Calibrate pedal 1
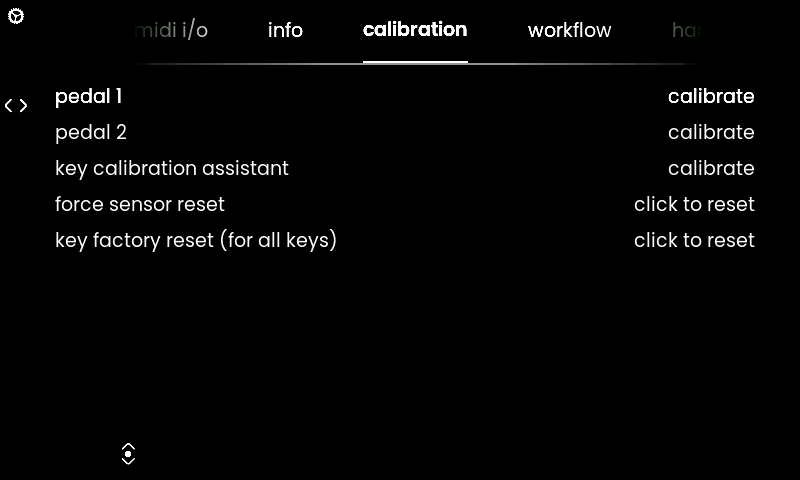This screenshot has width=800, height=480. click(711, 96)
